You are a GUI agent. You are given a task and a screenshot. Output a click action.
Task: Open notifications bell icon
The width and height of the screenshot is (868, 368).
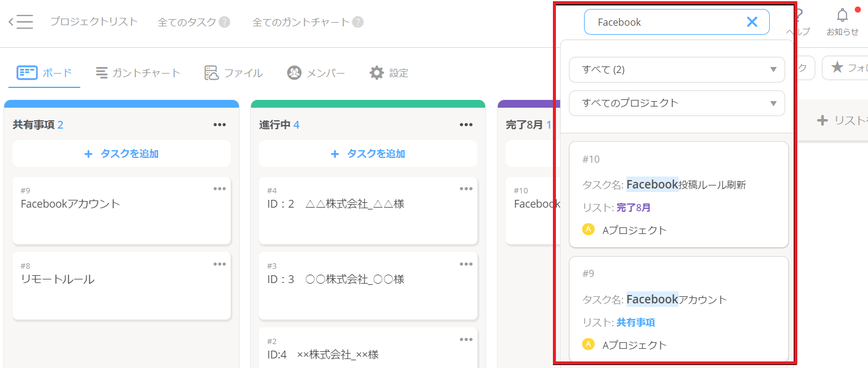842,17
